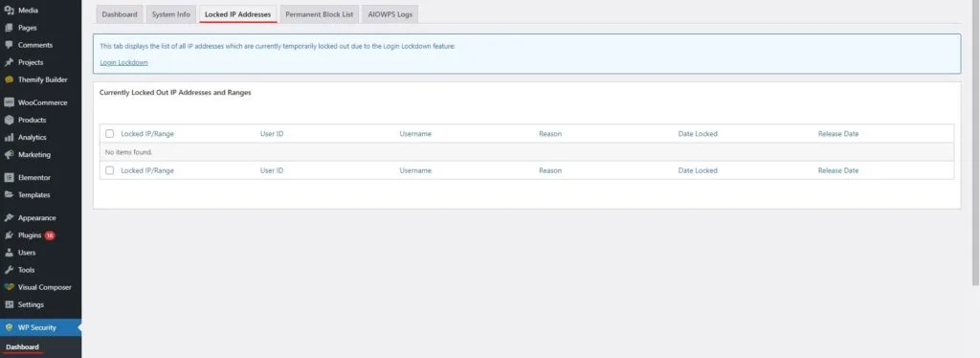Click the Date Locked header column
This screenshot has height=358, width=980.
coord(698,134)
